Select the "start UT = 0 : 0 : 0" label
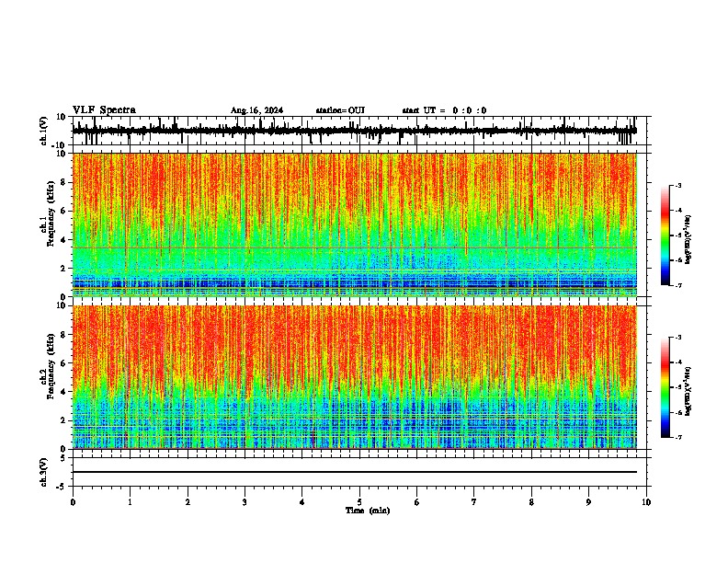The image size is (728, 563). point(444,110)
